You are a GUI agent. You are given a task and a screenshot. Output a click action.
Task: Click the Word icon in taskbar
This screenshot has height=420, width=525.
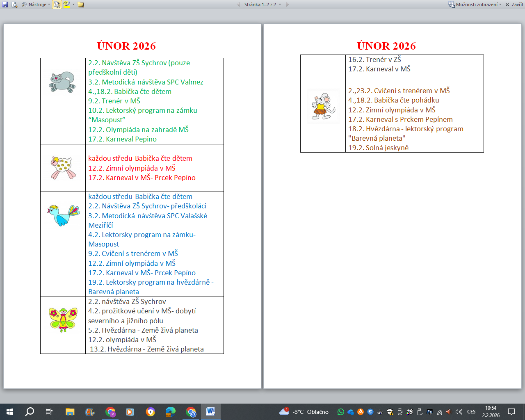210,412
